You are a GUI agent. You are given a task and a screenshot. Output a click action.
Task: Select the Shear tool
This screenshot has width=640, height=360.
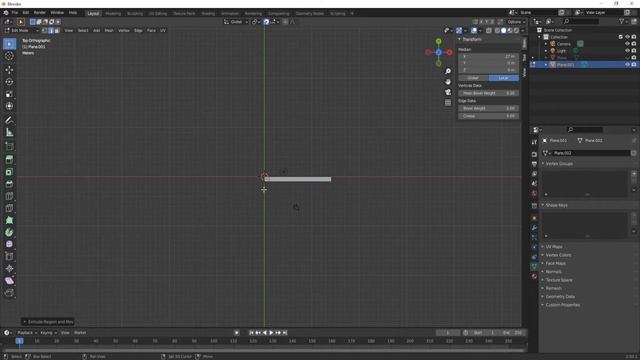tap(9, 281)
